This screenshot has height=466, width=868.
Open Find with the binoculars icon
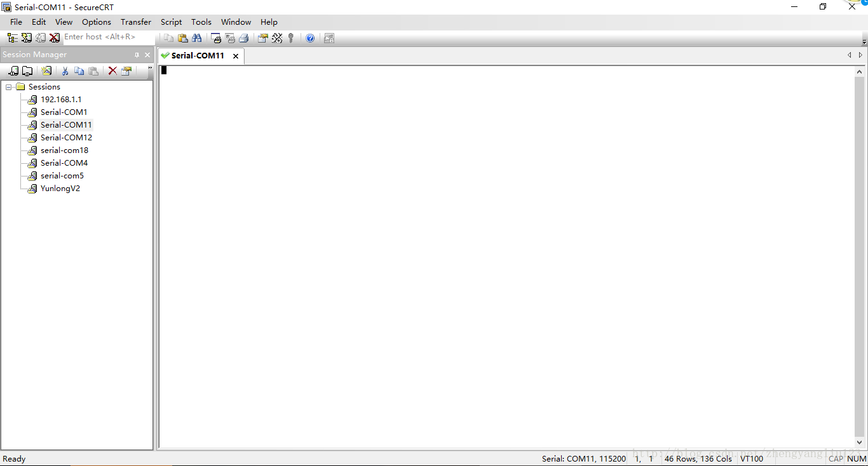click(x=196, y=38)
